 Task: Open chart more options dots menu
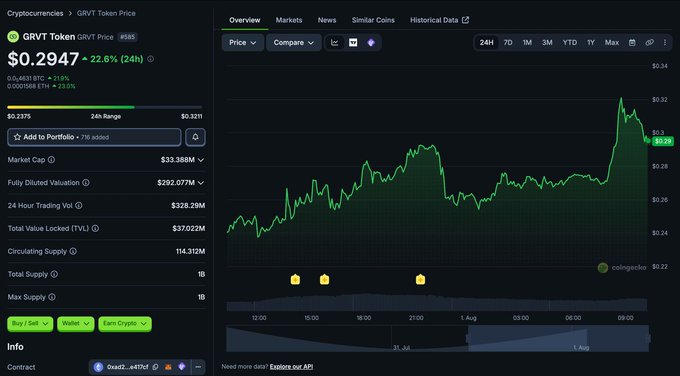665,43
